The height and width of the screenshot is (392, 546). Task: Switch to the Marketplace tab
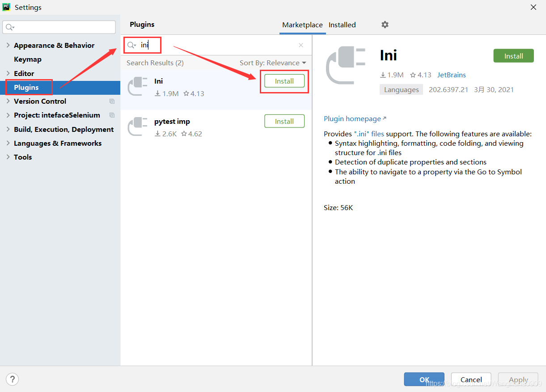(x=302, y=25)
